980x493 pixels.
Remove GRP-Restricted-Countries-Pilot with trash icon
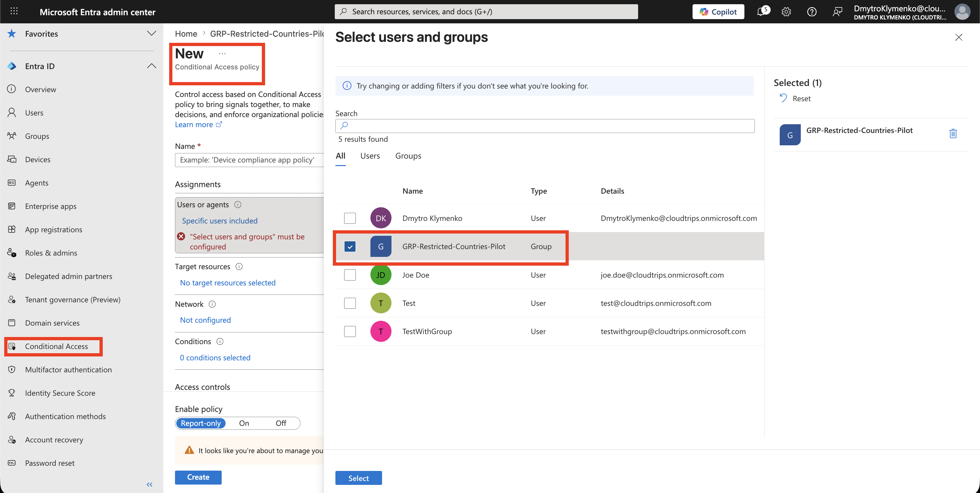(x=953, y=134)
